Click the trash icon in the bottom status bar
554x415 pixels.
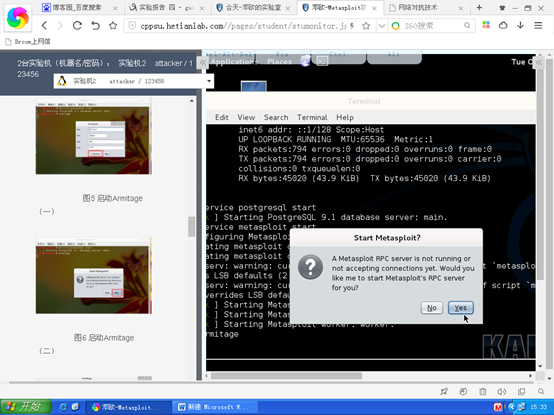(x=483, y=391)
